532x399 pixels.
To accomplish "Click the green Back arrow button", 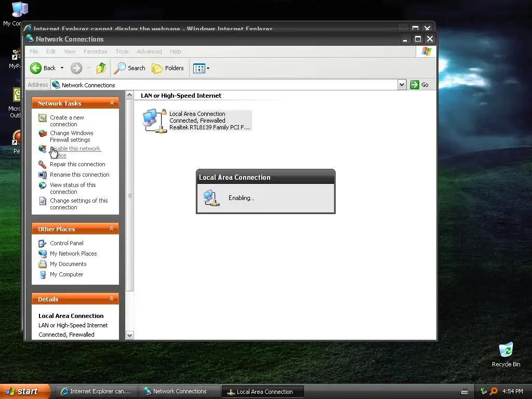I will click(36, 68).
